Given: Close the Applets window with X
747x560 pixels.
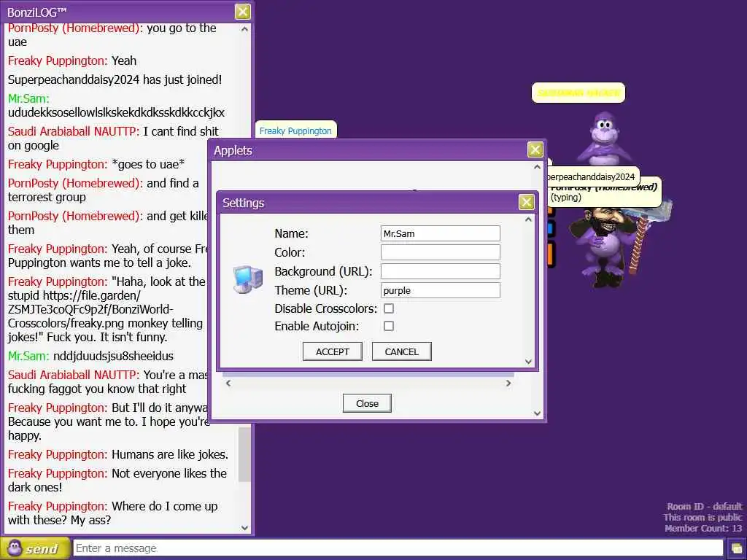Looking at the screenshot, I should 535,149.
